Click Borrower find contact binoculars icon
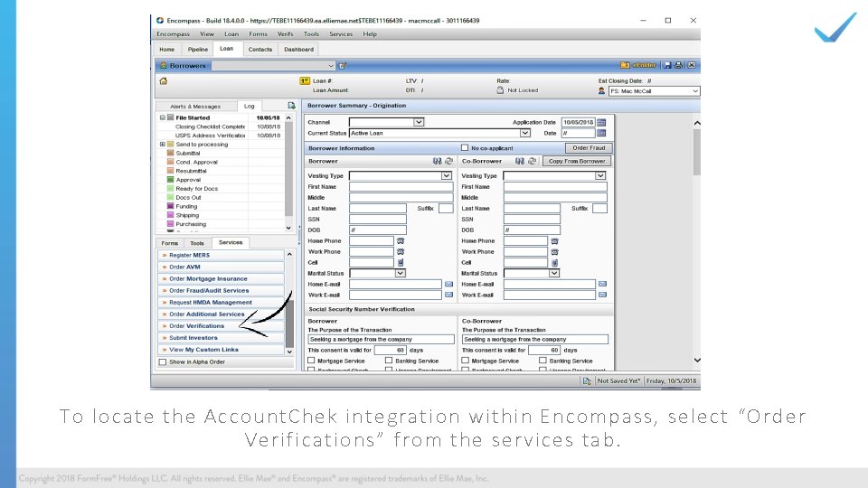The image size is (868, 488). [438, 162]
